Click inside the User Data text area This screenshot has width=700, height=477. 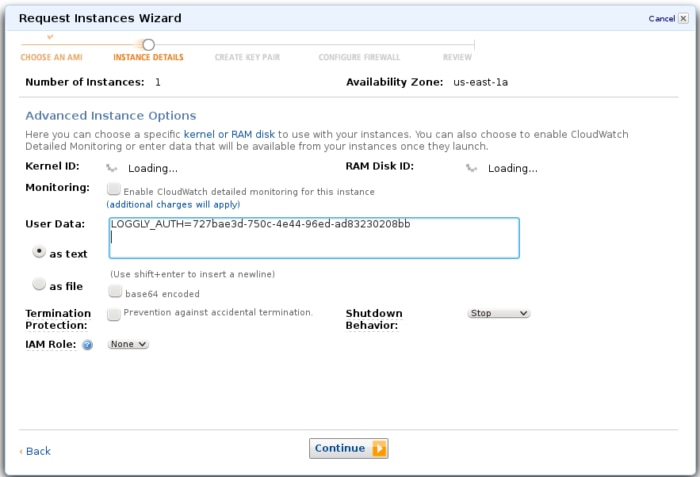coord(314,239)
